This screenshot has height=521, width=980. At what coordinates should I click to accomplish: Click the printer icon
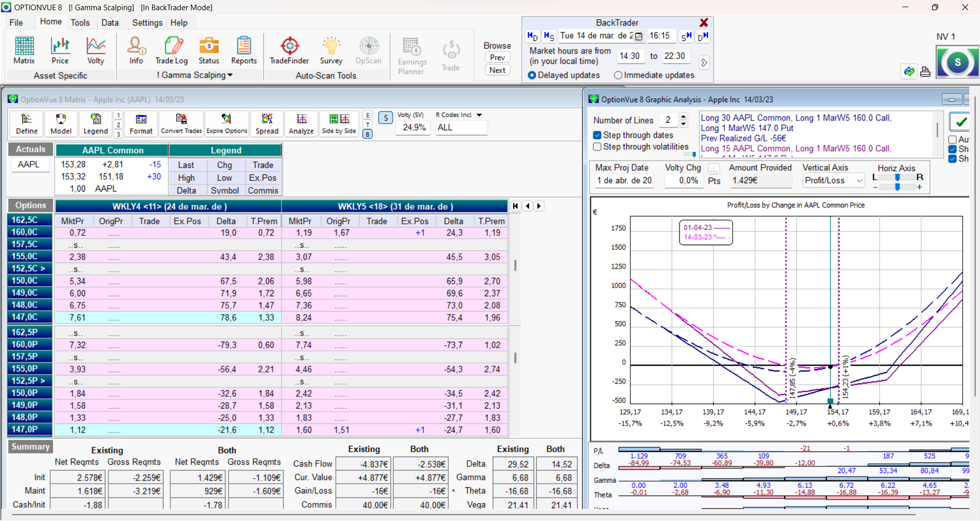pyautogui.click(x=925, y=72)
